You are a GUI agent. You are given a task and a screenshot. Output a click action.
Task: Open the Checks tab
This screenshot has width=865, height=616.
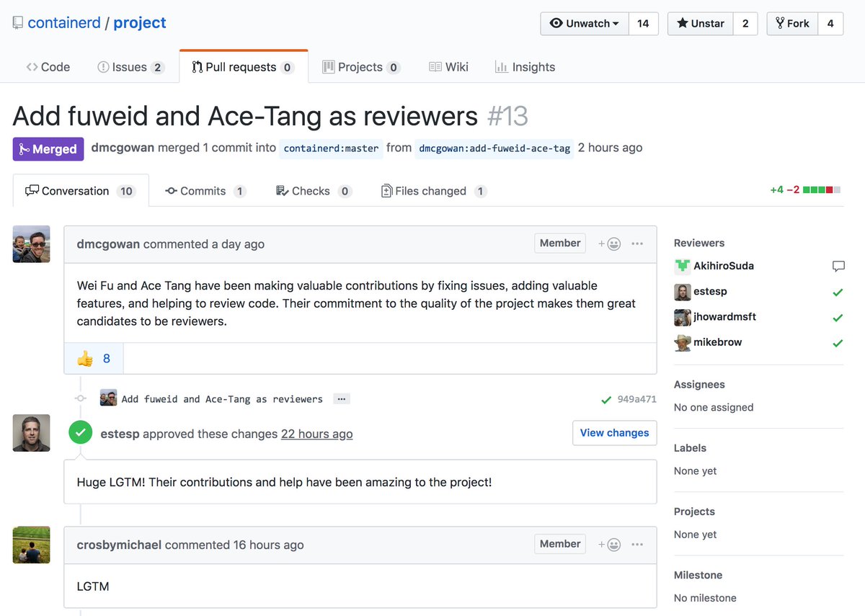[x=314, y=191]
